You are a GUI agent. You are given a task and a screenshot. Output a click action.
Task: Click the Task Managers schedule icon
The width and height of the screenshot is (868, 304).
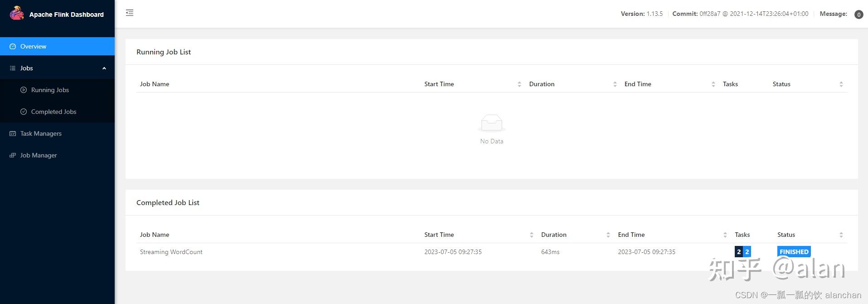pos(13,133)
